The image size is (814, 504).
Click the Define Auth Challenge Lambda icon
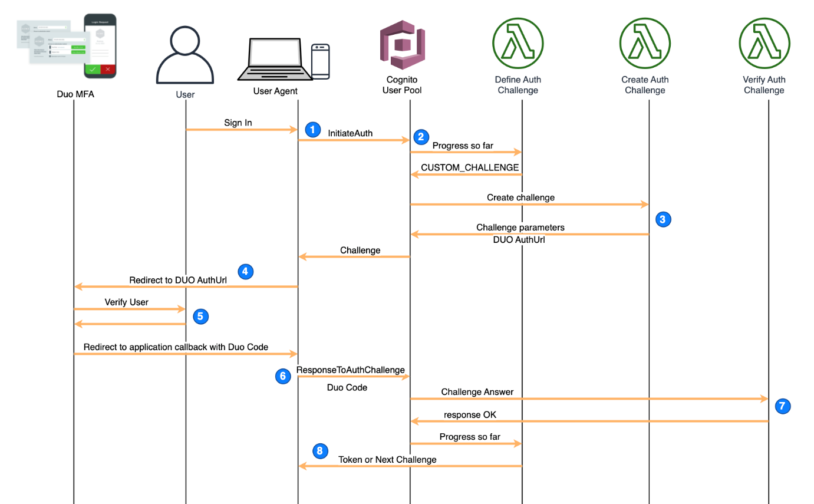(518, 42)
